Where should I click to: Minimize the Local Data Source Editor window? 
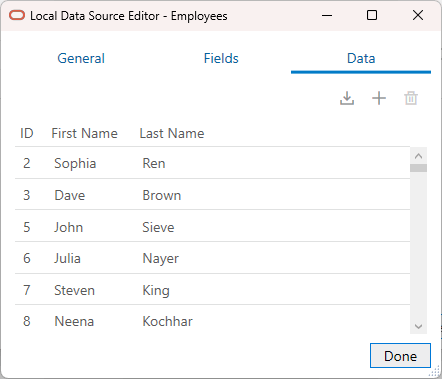coord(327,15)
